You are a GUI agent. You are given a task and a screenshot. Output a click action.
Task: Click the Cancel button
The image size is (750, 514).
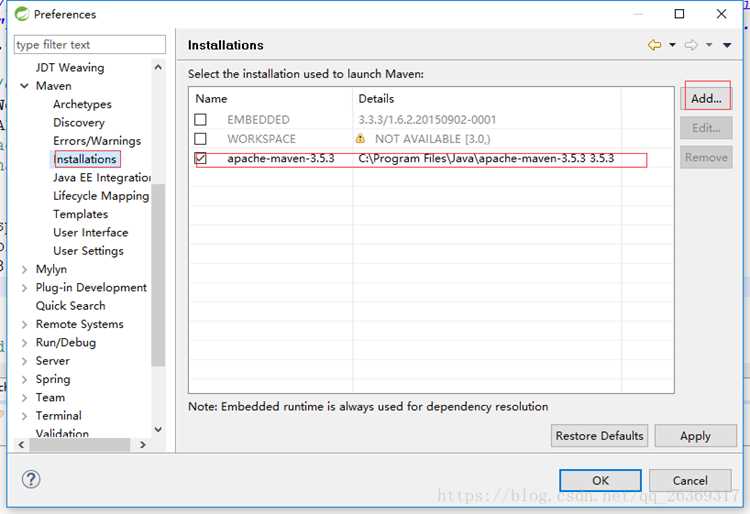pyautogui.click(x=690, y=480)
